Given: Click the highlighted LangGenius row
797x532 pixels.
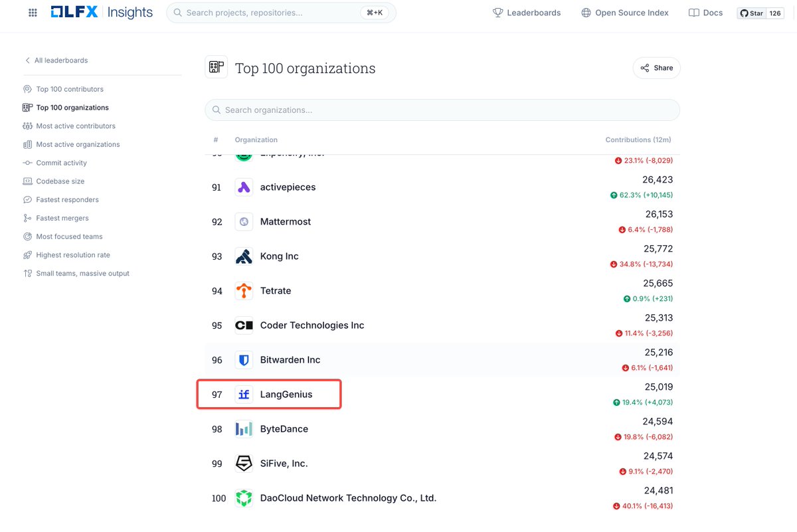Looking at the screenshot, I should [x=268, y=394].
